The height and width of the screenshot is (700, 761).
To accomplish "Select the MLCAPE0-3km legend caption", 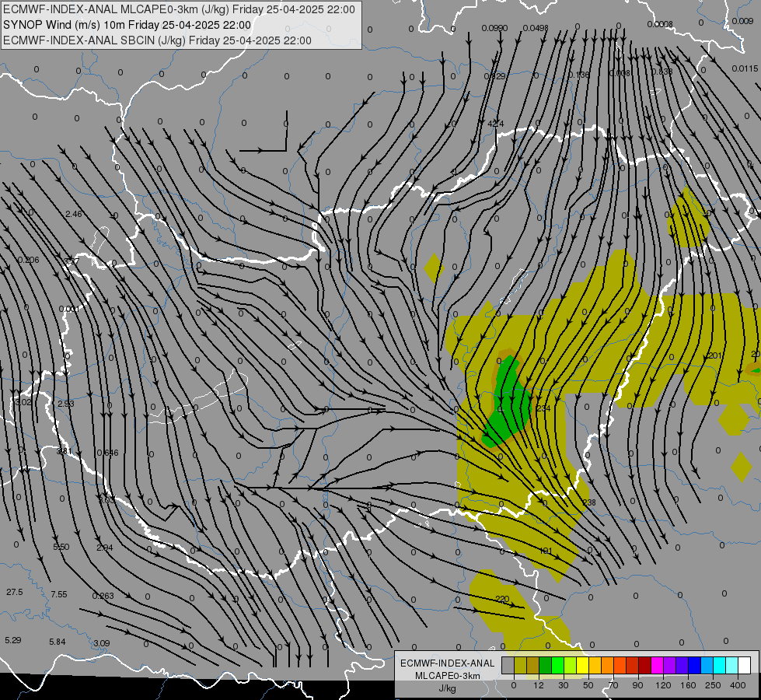I will (448, 676).
